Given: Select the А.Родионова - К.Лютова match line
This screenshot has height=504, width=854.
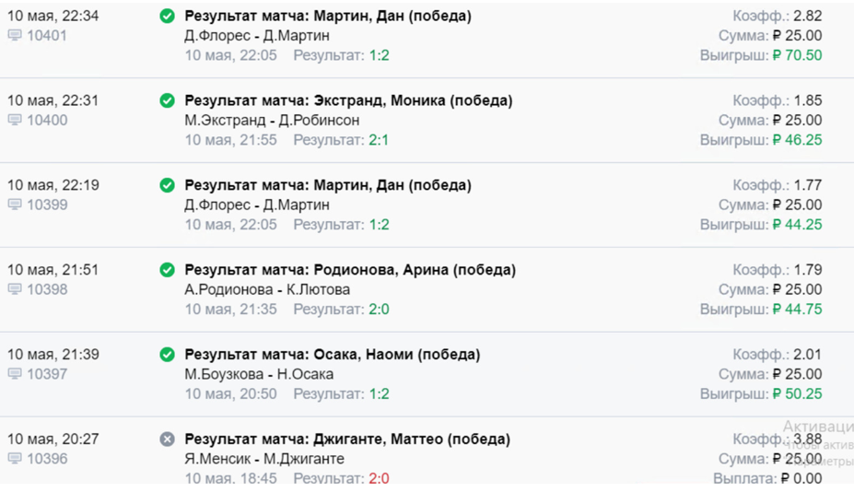Looking at the screenshot, I should point(267,289).
